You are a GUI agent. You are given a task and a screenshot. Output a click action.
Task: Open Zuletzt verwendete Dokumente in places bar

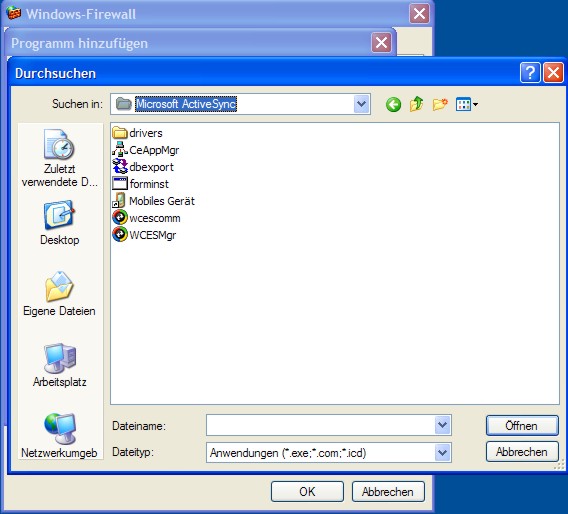[59, 158]
